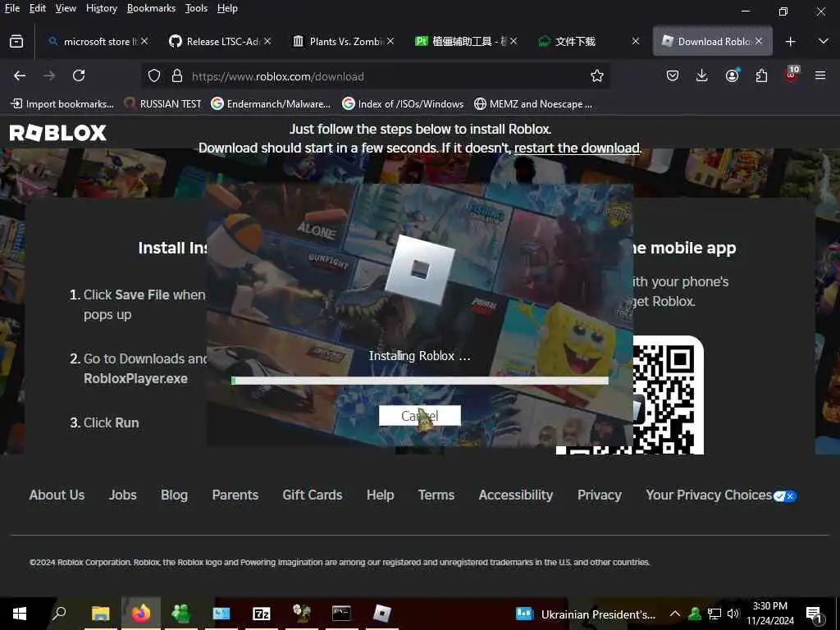Reload the current page

point(79,75)
